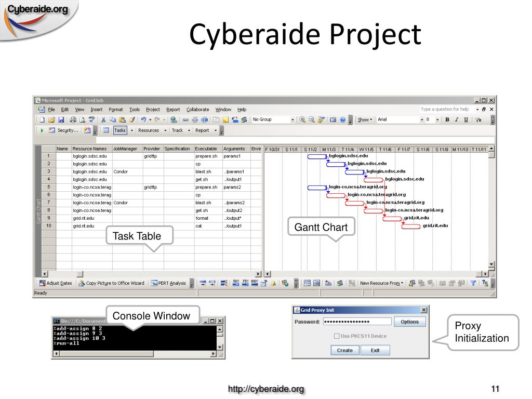Image resolution: width=532 pixels, height=399 pixels.
Task: Click the Undo arrow icon
Action: (143, 120)
